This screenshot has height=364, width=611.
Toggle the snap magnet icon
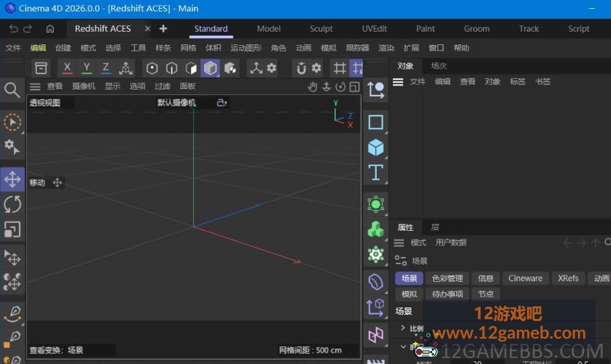click(301, 68)
